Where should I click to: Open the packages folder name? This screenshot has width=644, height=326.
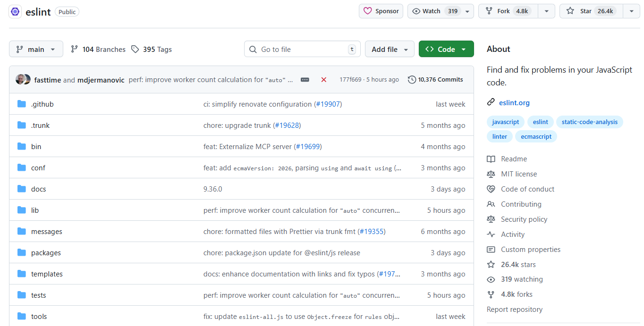point(46,253)
